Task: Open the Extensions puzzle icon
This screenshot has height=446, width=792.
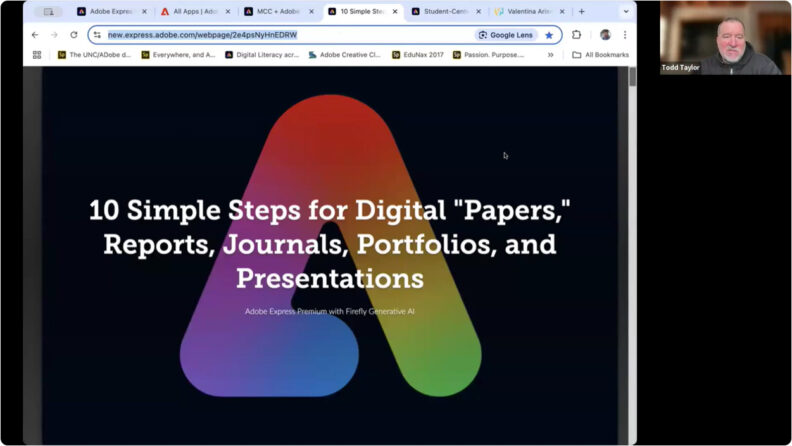Action: (x=576, y=35)
